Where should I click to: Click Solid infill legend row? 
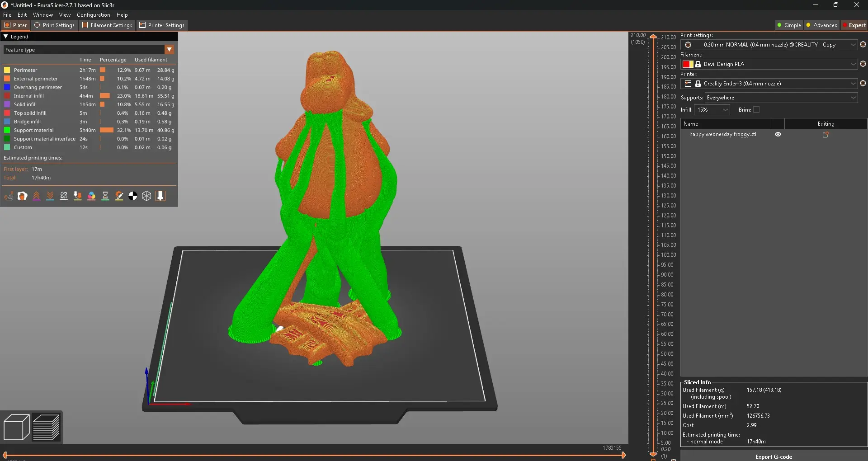tap(89, 104)
